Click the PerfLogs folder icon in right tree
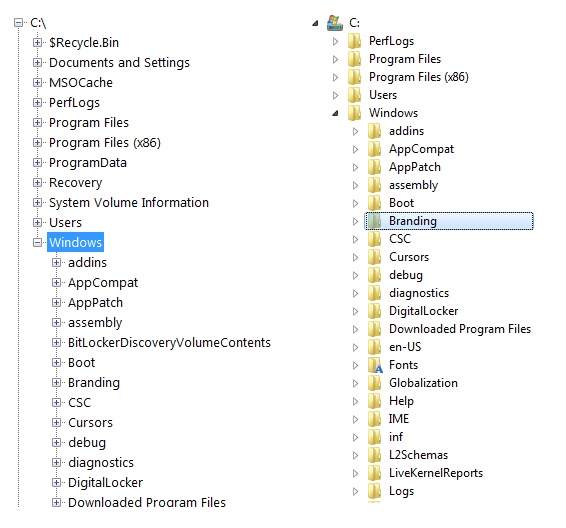Screen dimensions: 566x528 (x=354, y=41)
